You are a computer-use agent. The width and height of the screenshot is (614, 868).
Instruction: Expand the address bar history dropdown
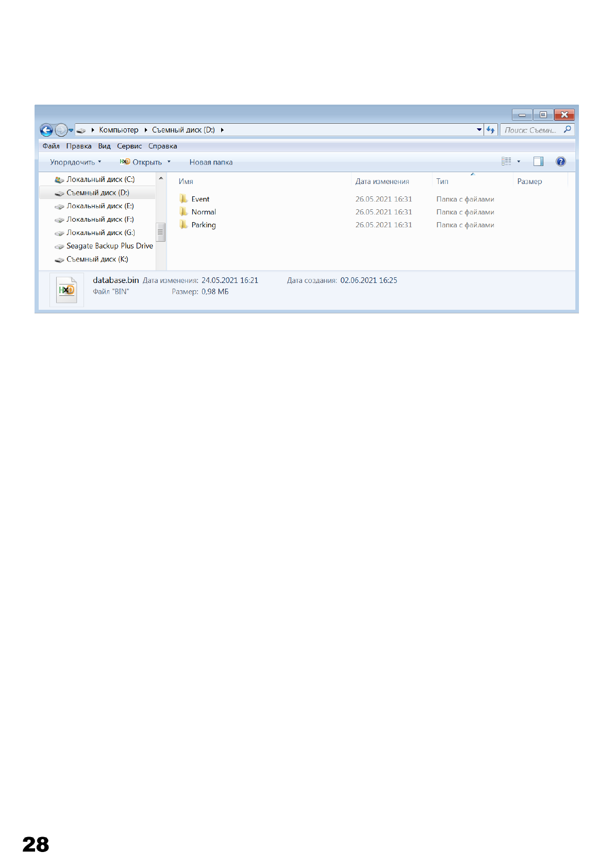pyautogui.click(x=479, y=130)
